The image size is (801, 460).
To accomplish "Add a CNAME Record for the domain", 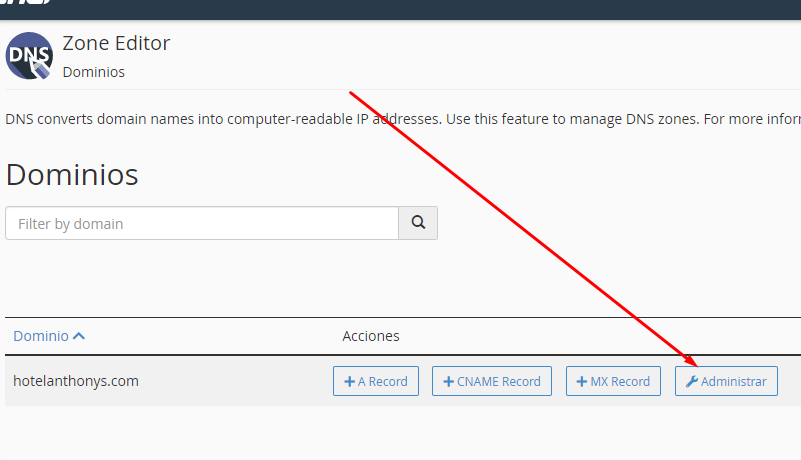I will 492,381.
